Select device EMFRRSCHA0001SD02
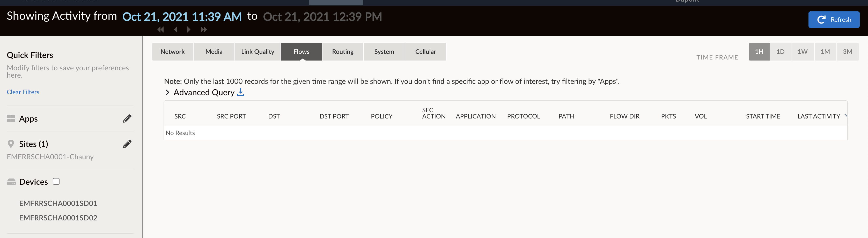Image resolution: width=868 pixels, height=238 pixels. point(58,218)
